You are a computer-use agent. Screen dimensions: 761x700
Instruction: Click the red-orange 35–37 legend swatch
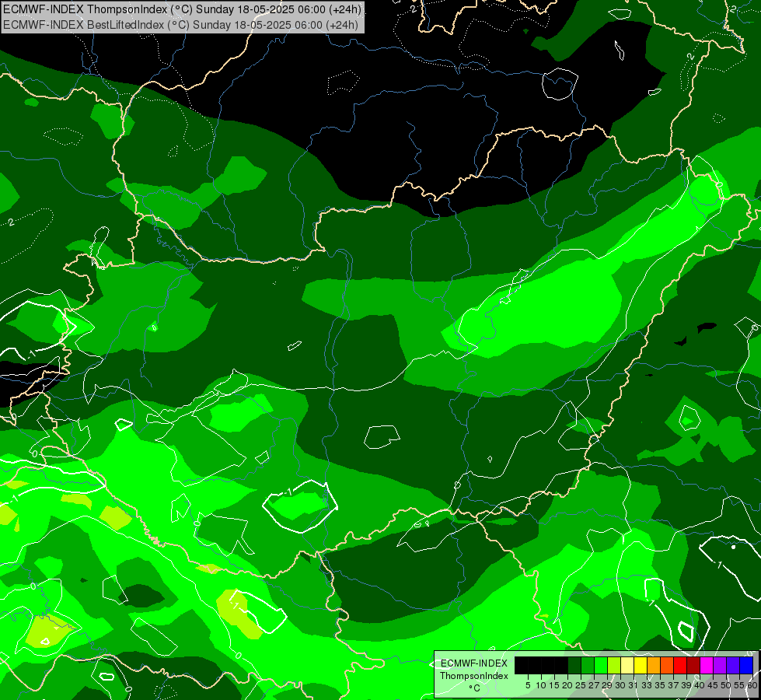(x=667, y=665)
